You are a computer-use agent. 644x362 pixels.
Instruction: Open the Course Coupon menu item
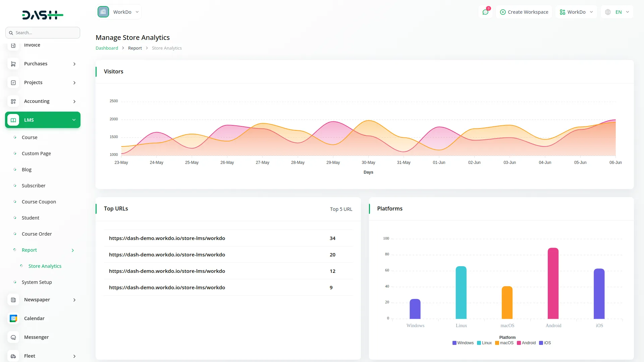[x=39, y=202]
